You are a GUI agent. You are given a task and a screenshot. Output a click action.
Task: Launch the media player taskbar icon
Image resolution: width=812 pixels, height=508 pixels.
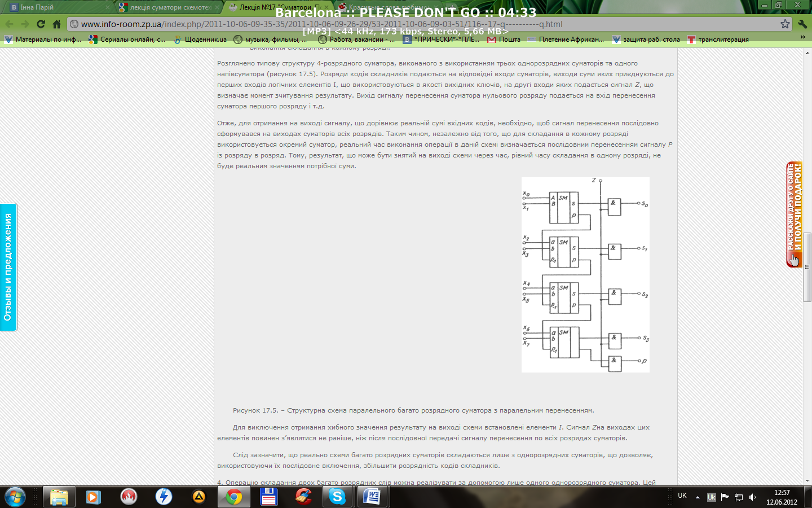pos(94,497)
